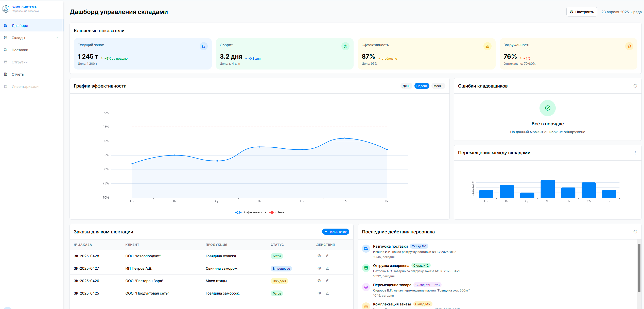Click the Эффективность bar chart icon
Screen dimensions: 644x309
(487, 46)
